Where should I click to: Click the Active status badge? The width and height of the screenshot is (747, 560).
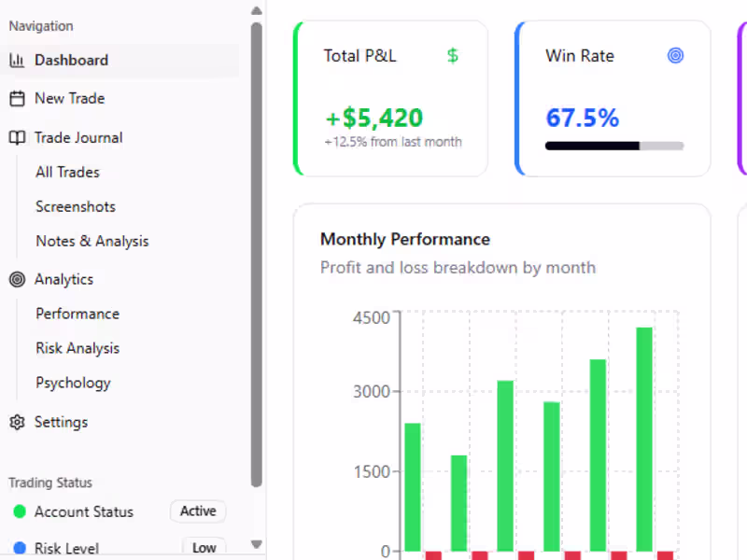[198, 511]
